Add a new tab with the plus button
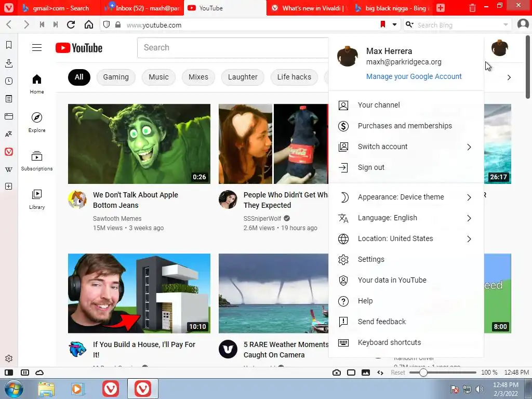532x399 pixels. [x=441, y=8]
